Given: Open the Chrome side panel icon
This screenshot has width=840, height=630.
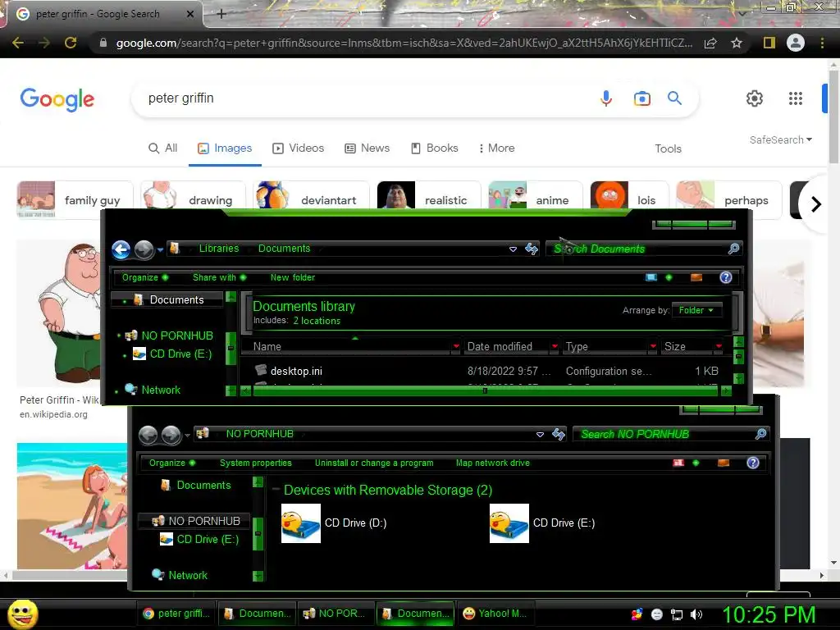Looking at the screenshot, I should click(x=769, y=43).
